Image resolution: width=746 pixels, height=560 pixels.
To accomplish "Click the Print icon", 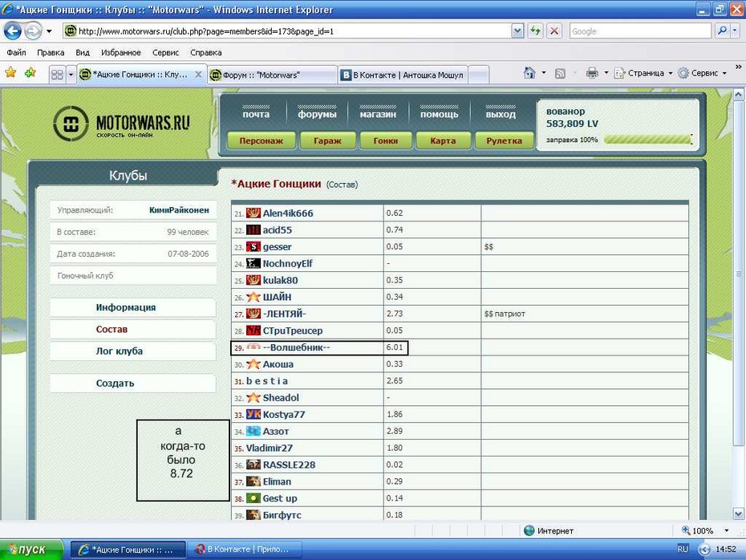I will 592,73.
